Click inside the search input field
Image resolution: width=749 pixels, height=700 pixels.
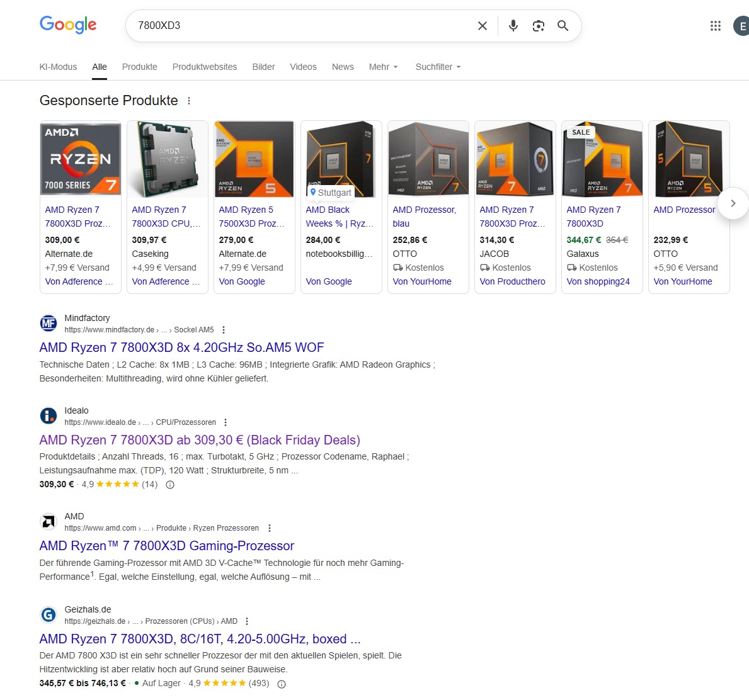283,26
